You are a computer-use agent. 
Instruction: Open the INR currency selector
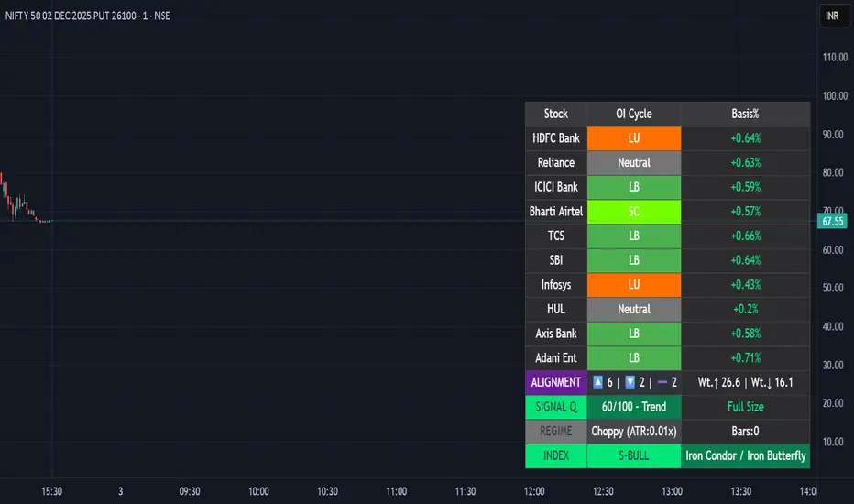832,16
